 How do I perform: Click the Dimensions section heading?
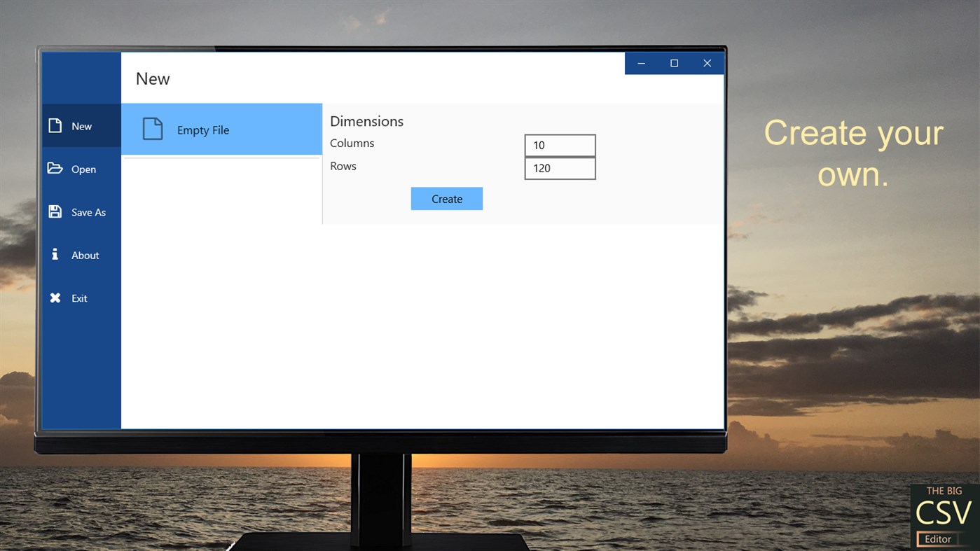click(366, 120)
